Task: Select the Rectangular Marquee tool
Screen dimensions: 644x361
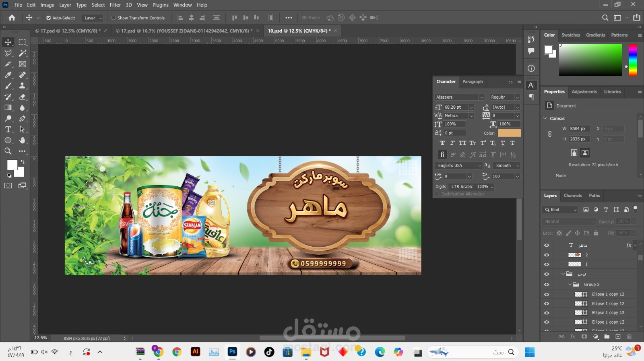Action: click(x=22, y=42)
